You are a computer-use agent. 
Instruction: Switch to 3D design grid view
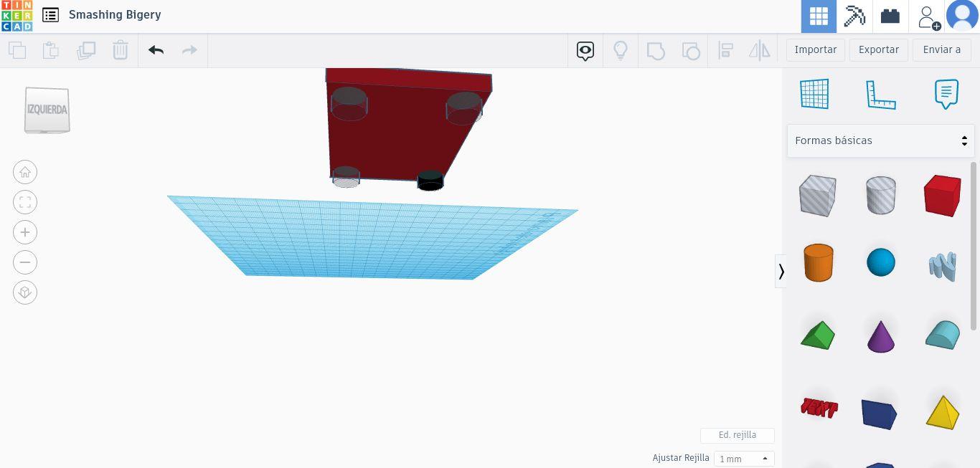click(x=819, y=16)
